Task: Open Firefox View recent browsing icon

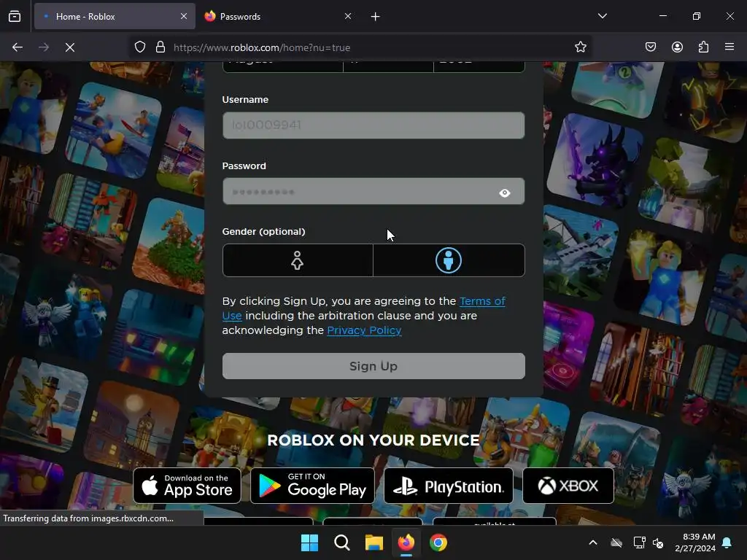Action: [x=15, y=16]
